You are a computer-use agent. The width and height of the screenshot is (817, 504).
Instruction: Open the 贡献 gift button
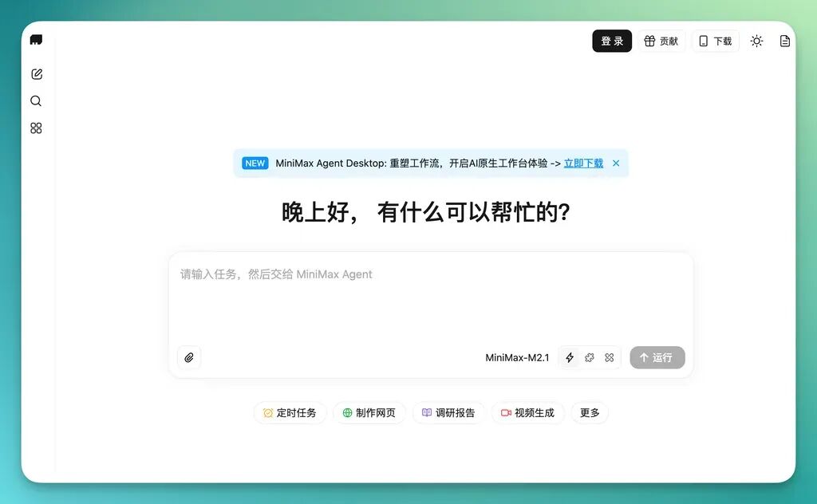[661, 41]
